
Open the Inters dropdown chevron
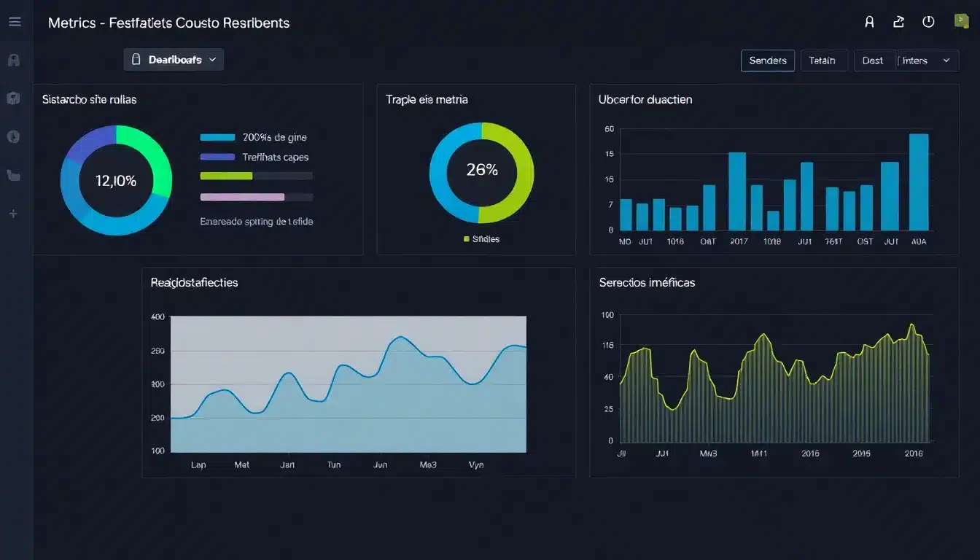946,61
